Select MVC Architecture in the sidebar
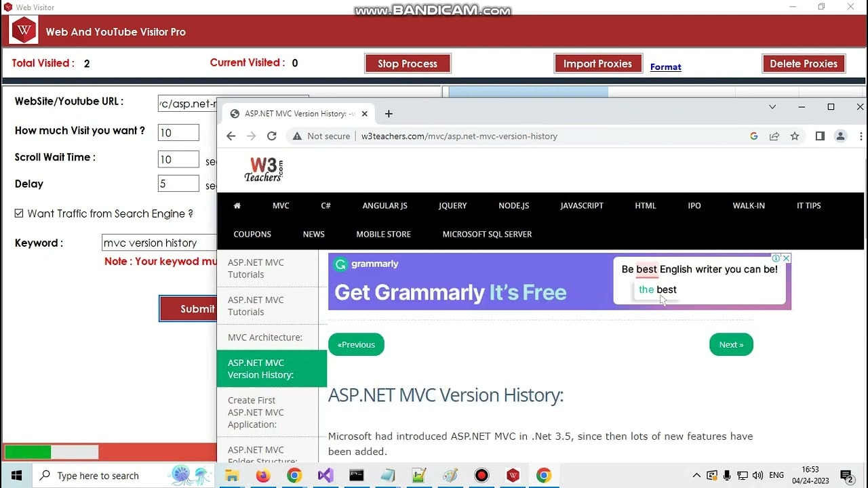 265,338
